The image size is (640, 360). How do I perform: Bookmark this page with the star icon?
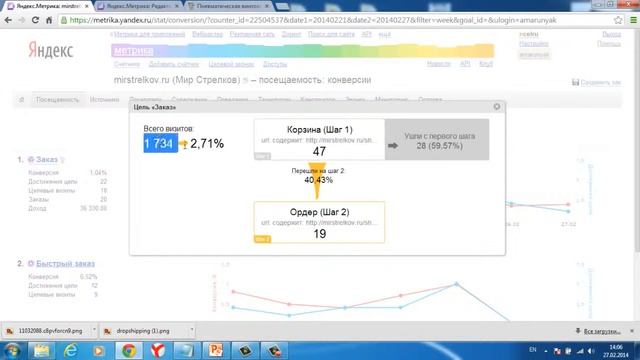click(x=618, y=20)
